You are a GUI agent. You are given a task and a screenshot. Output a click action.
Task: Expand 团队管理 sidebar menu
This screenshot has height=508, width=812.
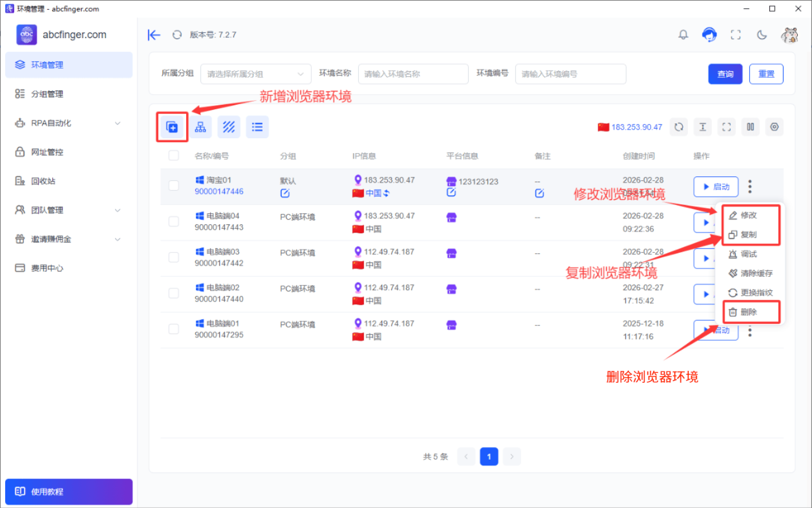tap(69, 210)
